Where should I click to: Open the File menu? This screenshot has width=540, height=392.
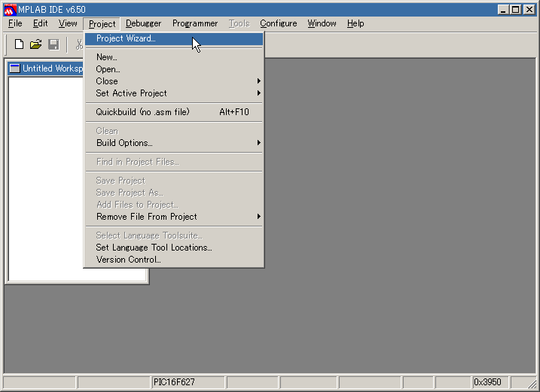tap(15, 23)
